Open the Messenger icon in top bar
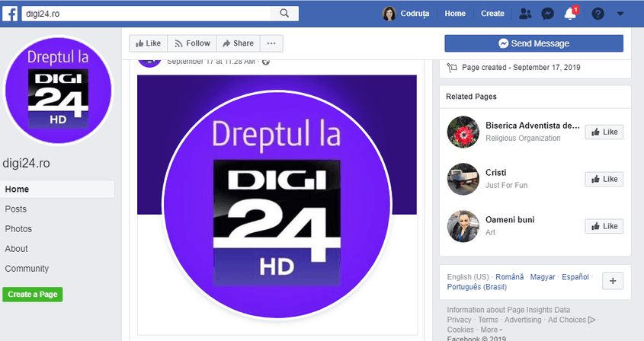 547,14
